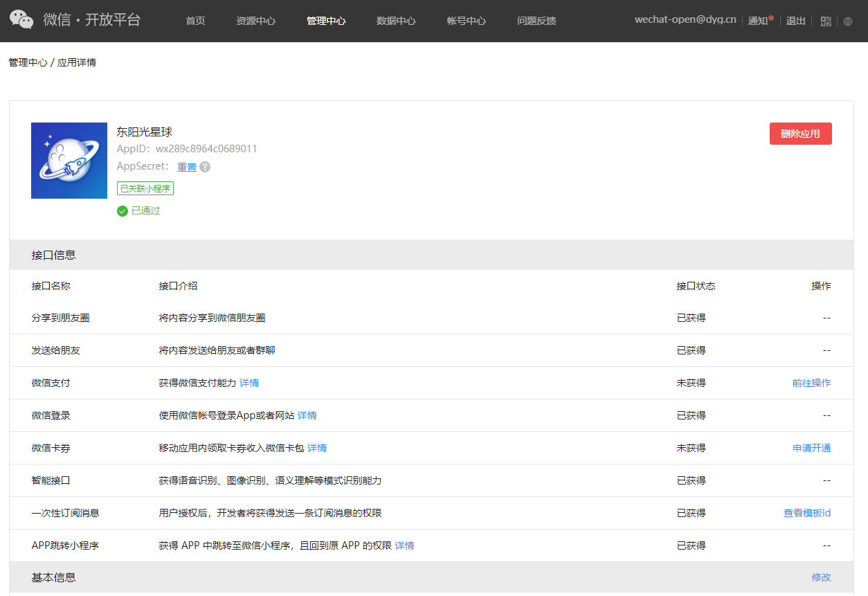Open the 通知 notifications link
868x596 pixels.
click(758, 21)
